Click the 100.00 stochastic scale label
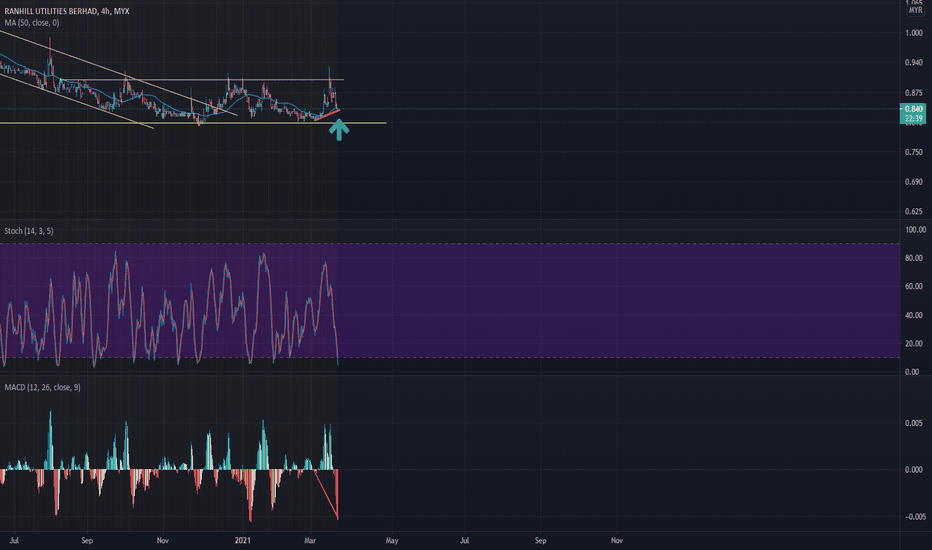The width and height of the screenshot is (932, 550). tap(915, 230)
